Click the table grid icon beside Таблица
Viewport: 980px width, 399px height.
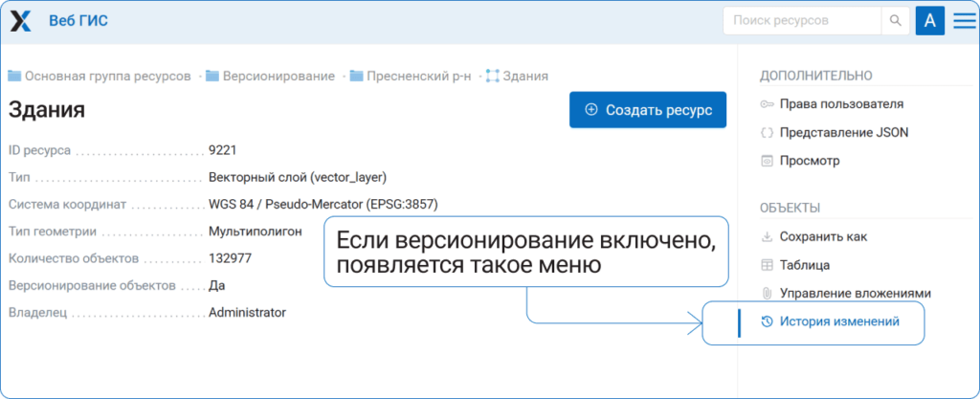coord(767,265)
